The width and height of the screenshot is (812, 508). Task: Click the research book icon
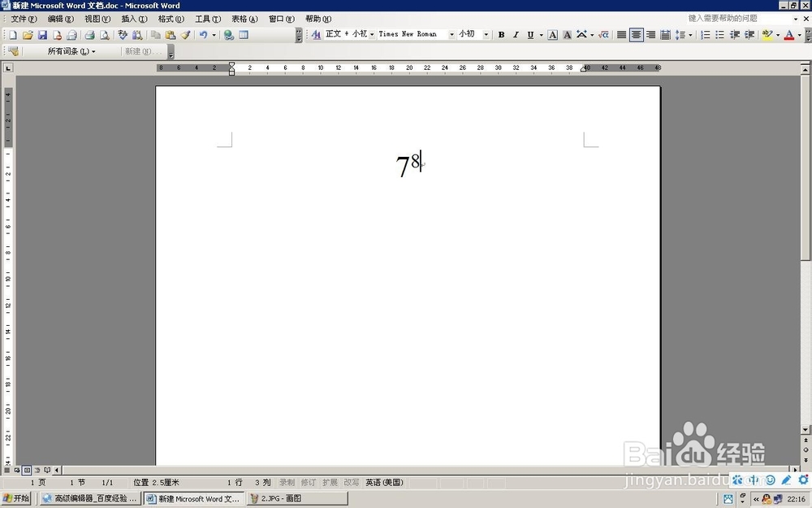click(137, 35)
